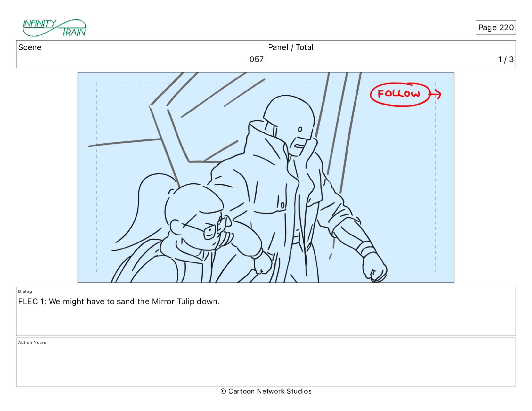Click the Scene header label
This screenshot has width=532, height=411.
(30, 47)
